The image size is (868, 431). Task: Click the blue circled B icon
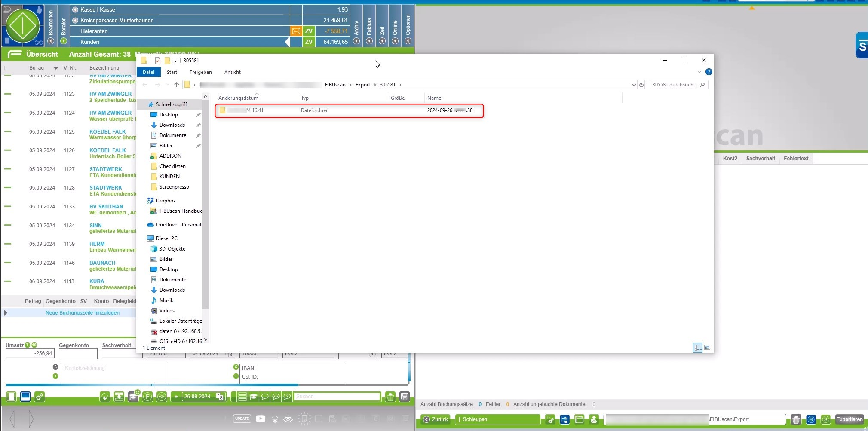pos(811,419)
